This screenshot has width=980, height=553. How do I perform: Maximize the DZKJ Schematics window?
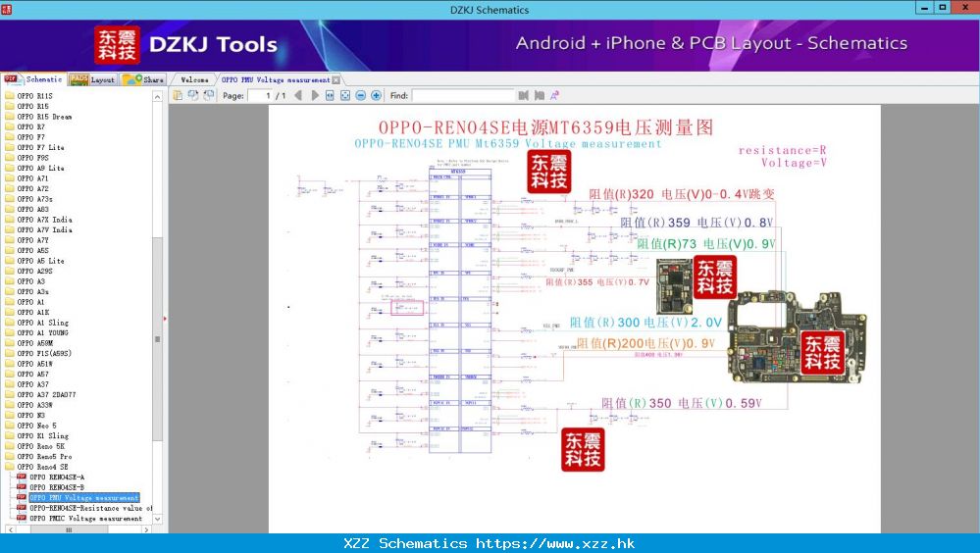point(942,8)
